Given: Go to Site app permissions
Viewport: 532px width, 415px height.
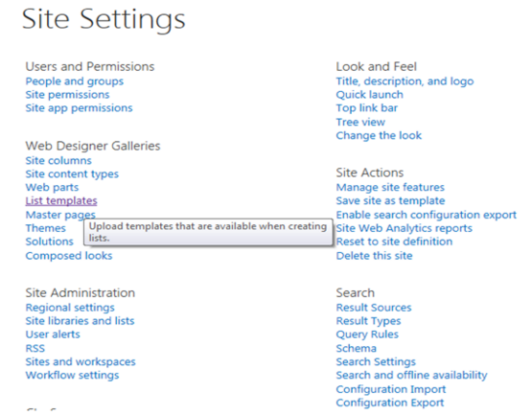Looking at the screenshot, I should 79,108.
